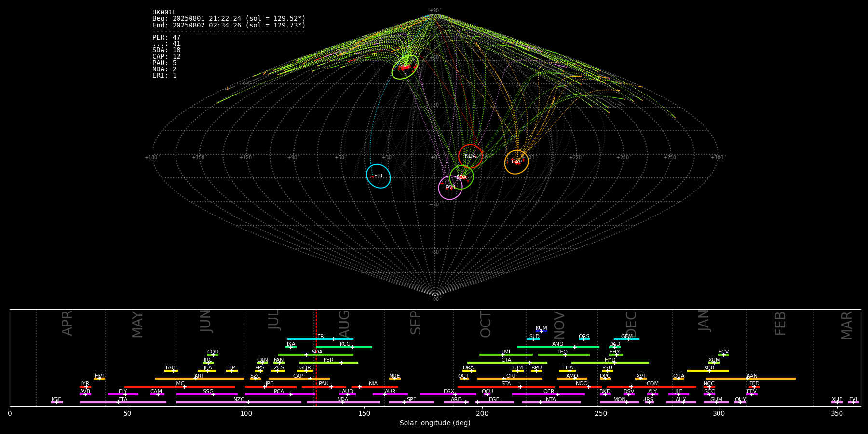Click the AAN shower bar in timeline
This screenshot has height=434, width=868.
pos(751,379)
